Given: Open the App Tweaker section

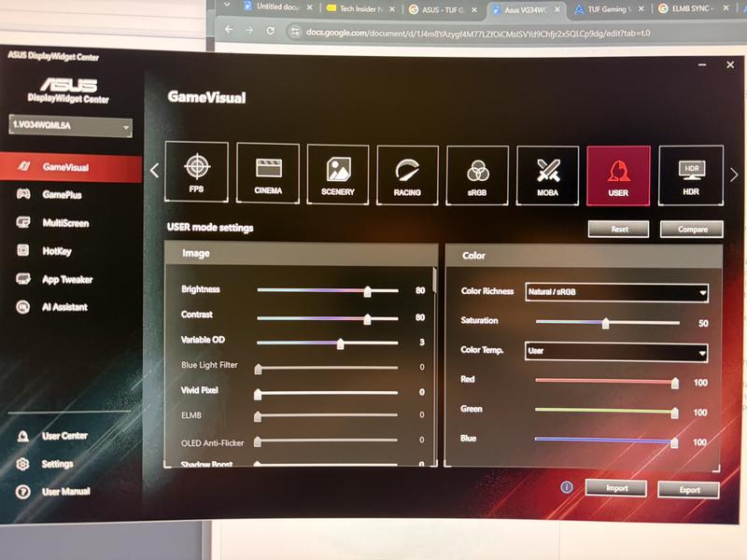Looking at the screenshot, I should point(67,279).
